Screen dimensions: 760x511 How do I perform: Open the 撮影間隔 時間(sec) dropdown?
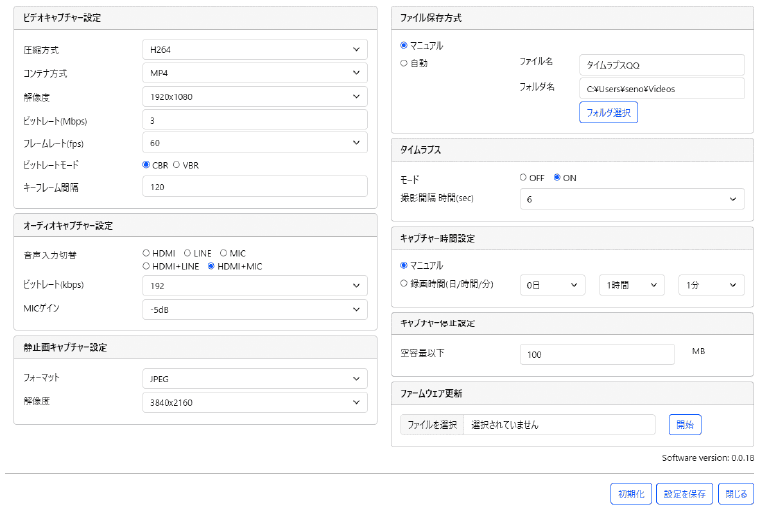coord(632,199)
